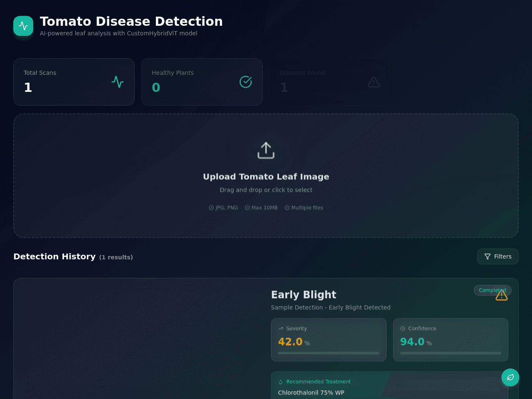
Task: Click the Healthy Plants count 0
Action: click(156, 88)
